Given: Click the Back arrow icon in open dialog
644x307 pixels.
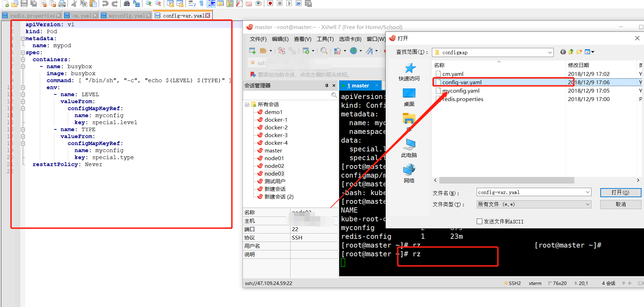Looking at the screenshot, I should click(563, 52).
